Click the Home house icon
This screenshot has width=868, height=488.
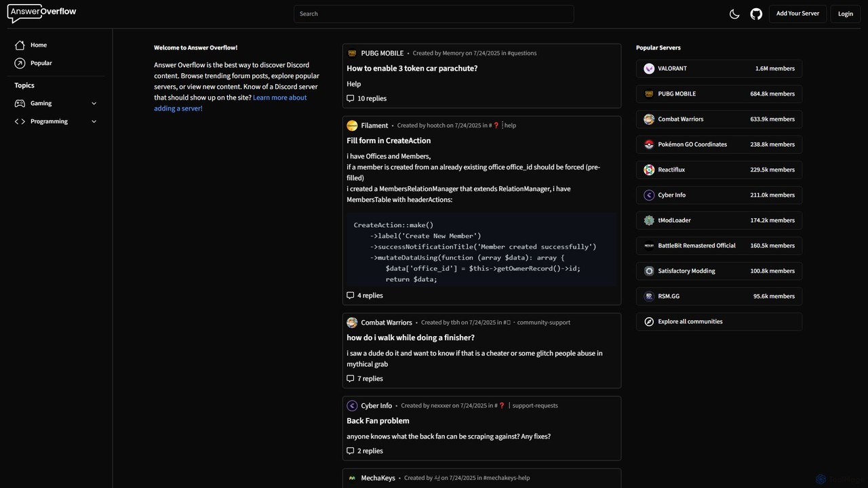pyautogui.click(x=20, y=45)
